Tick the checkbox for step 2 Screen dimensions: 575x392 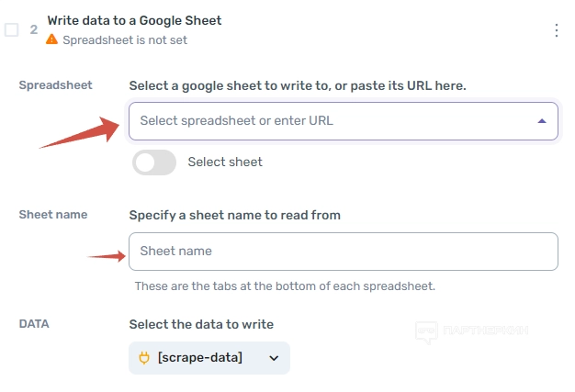[12, 29]
